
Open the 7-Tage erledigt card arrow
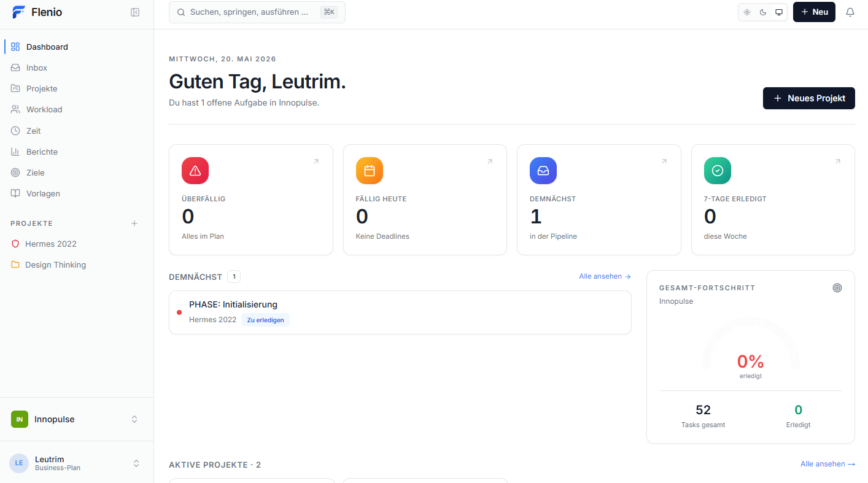tap(838, 161)
